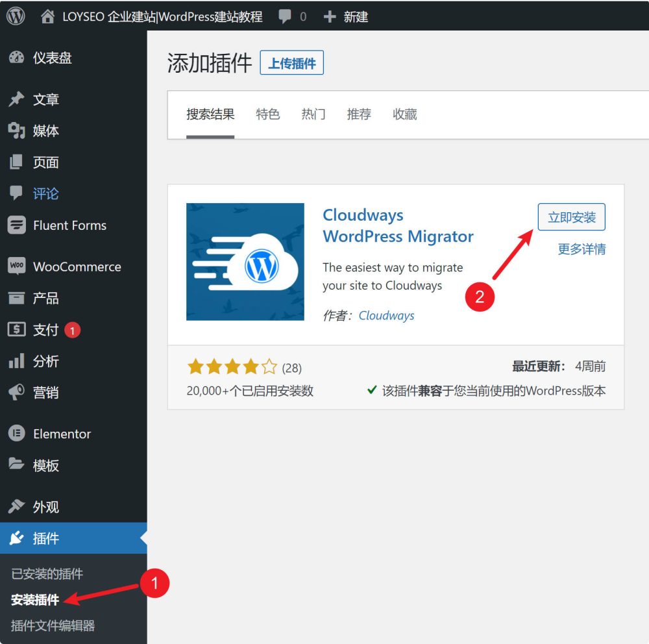Click the 评论 speech bubble icon in sidebar
649x644 pixels.
pyautogui.click(x=16, y=193)
